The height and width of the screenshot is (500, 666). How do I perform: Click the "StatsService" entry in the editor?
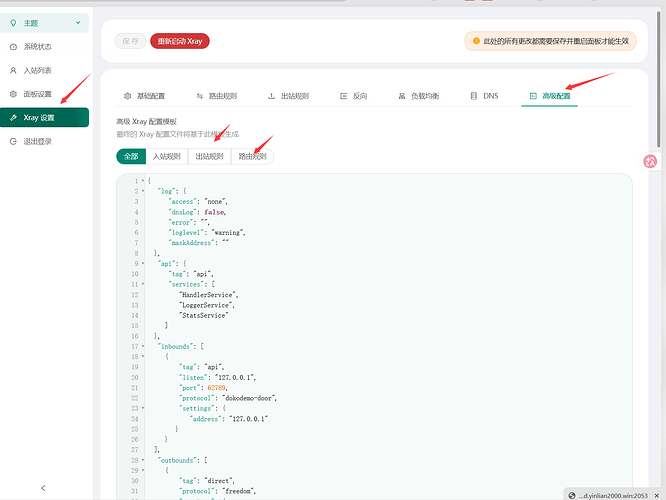(x=203, y=315)
